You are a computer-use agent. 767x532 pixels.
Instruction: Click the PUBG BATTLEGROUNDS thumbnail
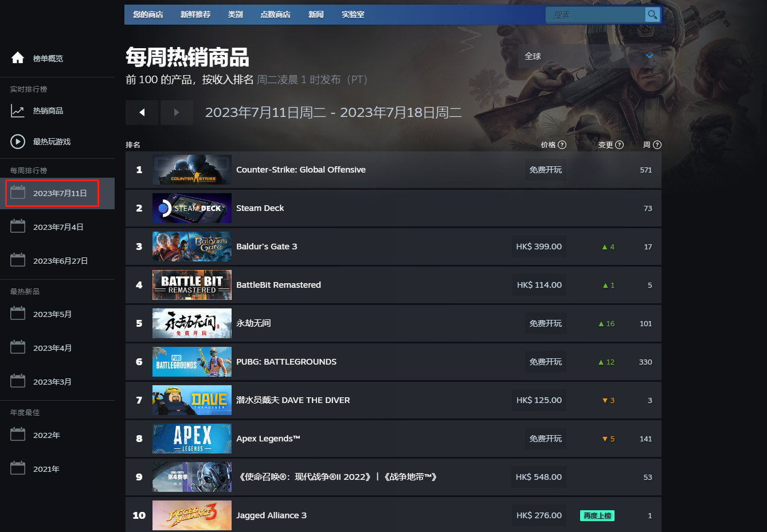pyautogui.click(x=192, y=362)
